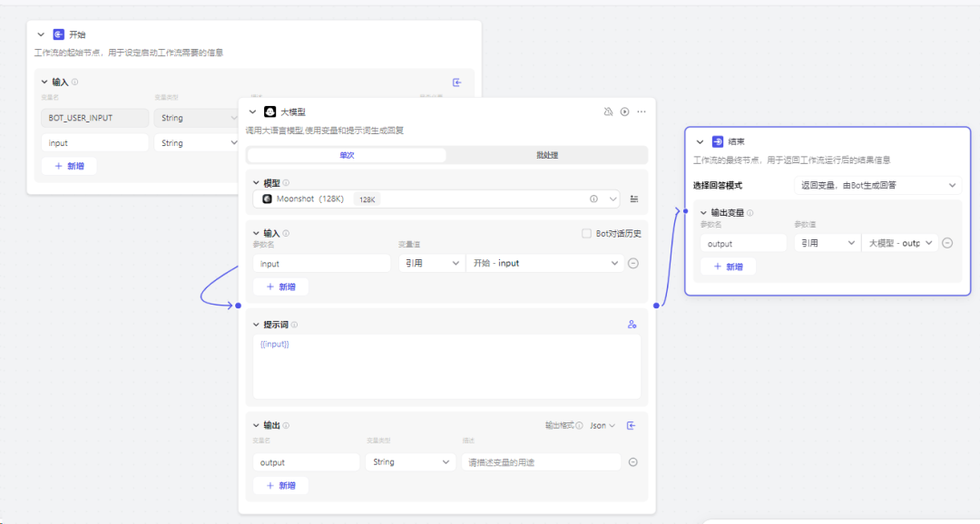Click the info icon next to Start node 输入

pyautogui.click(x=75, y=82)
